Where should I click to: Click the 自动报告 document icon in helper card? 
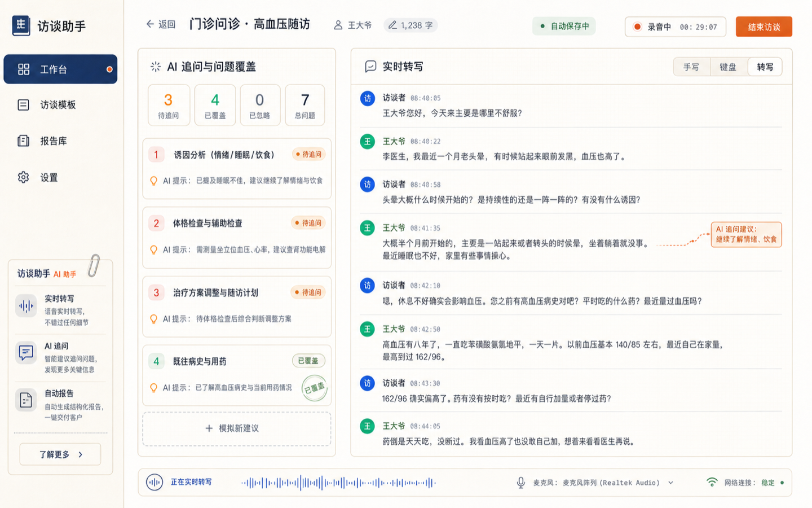coord(26,400)
